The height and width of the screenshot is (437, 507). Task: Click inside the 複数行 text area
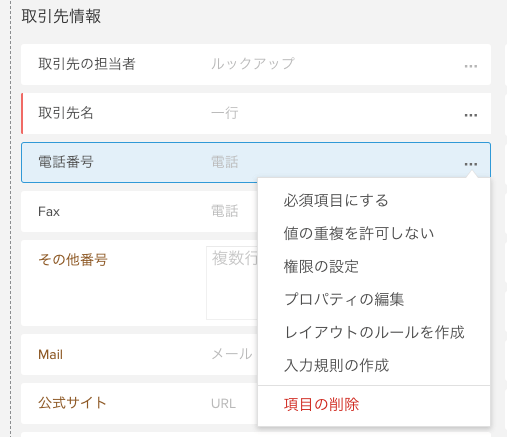click(x=232, y=283)
